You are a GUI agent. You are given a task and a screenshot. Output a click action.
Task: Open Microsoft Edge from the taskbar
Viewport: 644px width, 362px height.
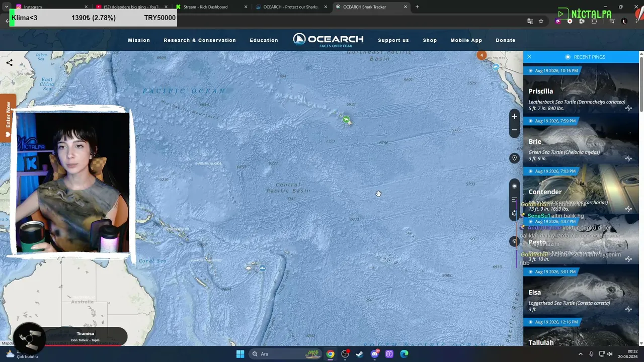404,354
